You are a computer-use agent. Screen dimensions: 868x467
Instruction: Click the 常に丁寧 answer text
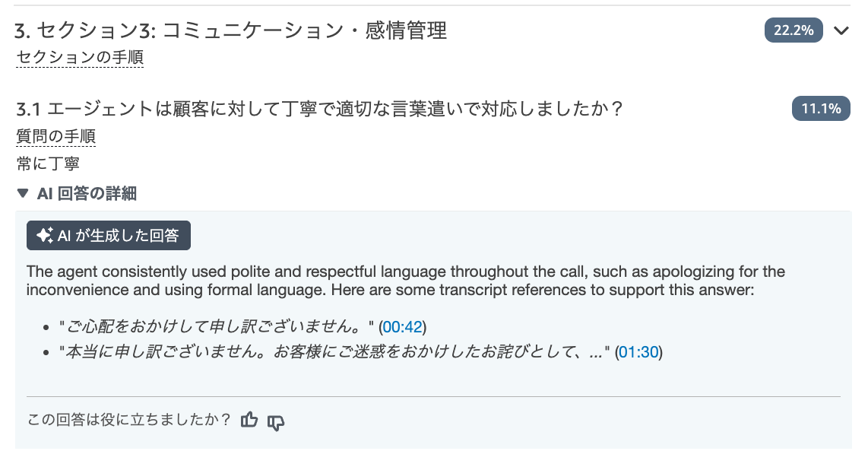(48, 164)
